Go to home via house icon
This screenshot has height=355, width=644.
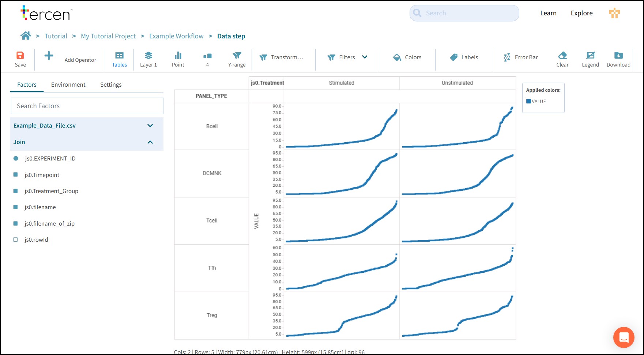[26, 36]
